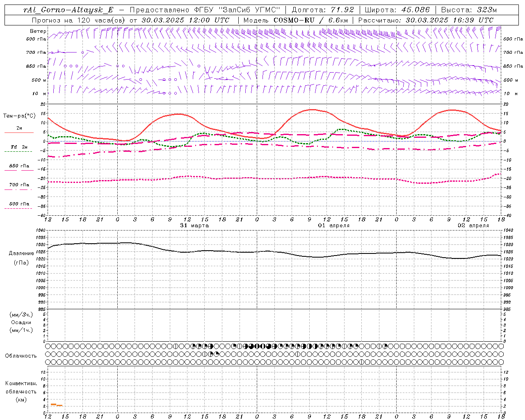Click the 01 апреля date label
The height and width of the screenshot is (420, 525).
click(x=334, y=226)
